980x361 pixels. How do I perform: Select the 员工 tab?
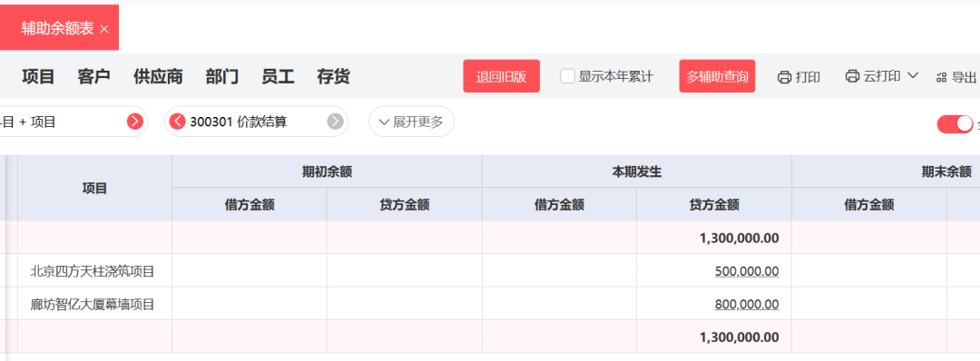tap(278, 77)
